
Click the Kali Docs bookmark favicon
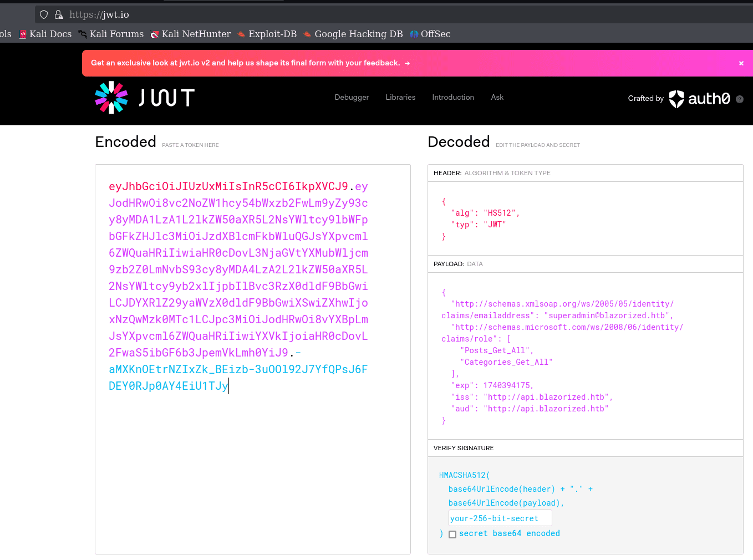pos(23,34)
